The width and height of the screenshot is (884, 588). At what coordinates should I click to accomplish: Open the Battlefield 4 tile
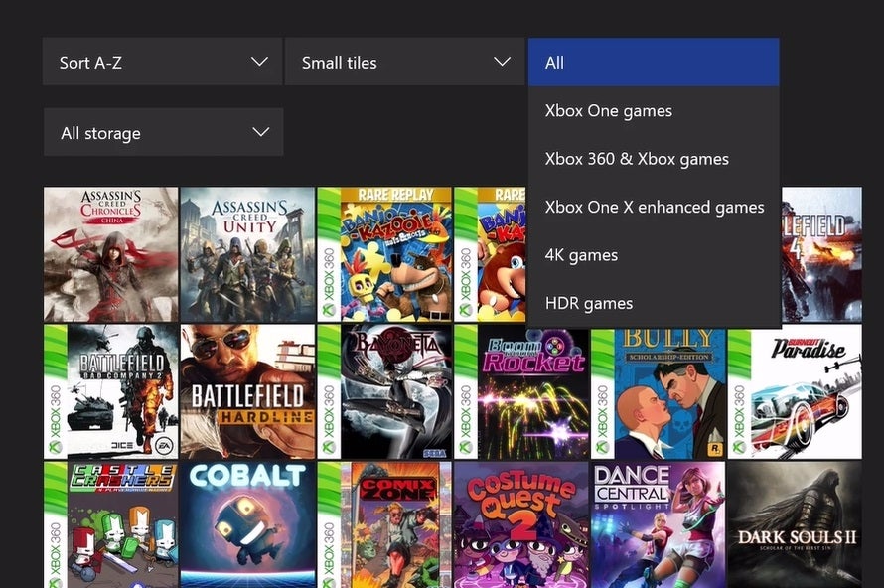click(x=821, y=254)
